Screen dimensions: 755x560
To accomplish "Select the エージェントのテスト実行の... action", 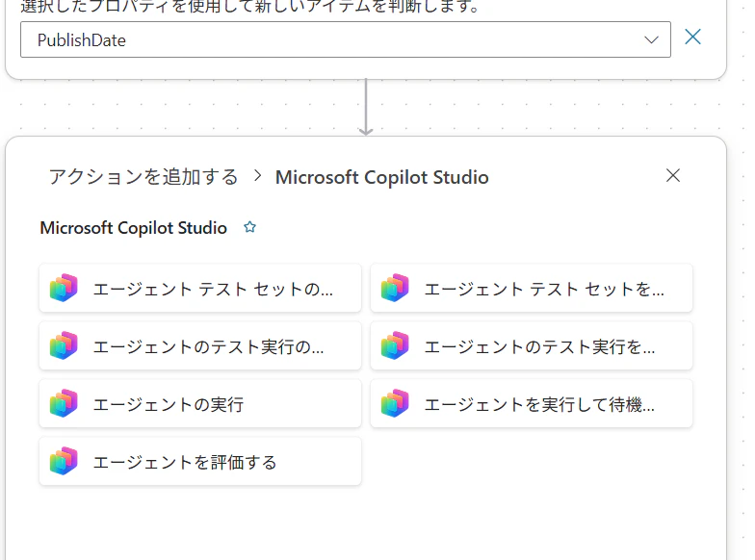I will pos(200,346).
